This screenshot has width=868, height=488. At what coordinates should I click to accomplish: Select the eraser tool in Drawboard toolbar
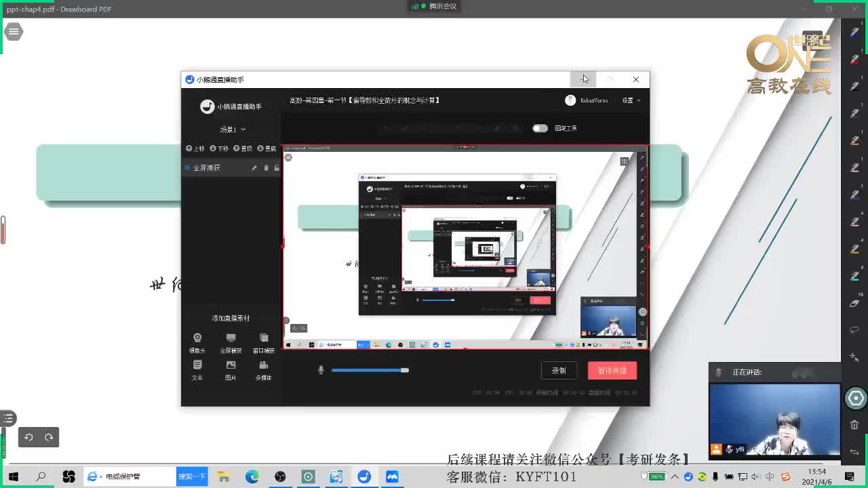(854, 303)
